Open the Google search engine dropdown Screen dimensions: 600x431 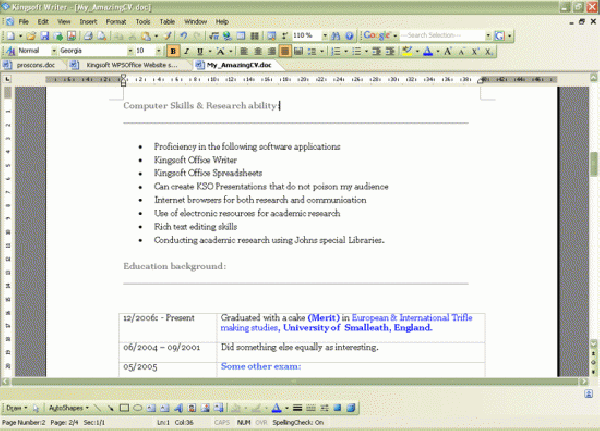[x=395, y=36]
